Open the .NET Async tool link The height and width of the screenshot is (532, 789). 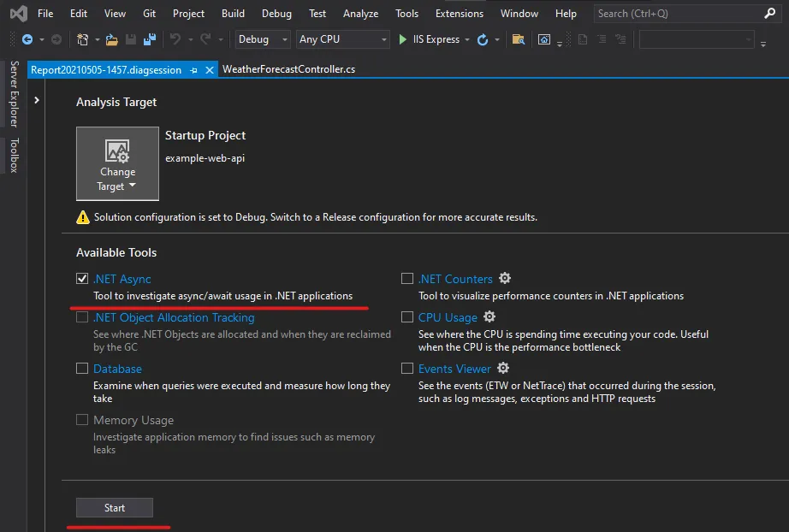pyautogui.click(x=122, y=279)
